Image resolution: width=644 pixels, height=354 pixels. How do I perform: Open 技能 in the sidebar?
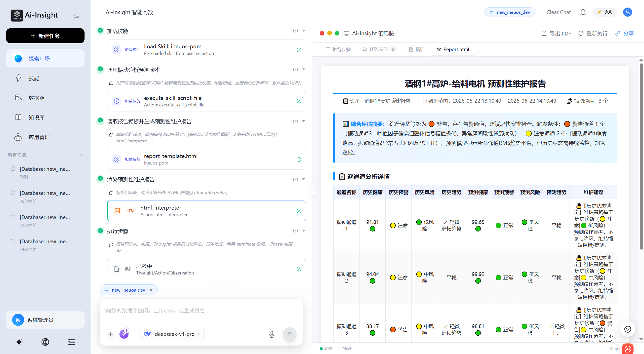point(45,78)
